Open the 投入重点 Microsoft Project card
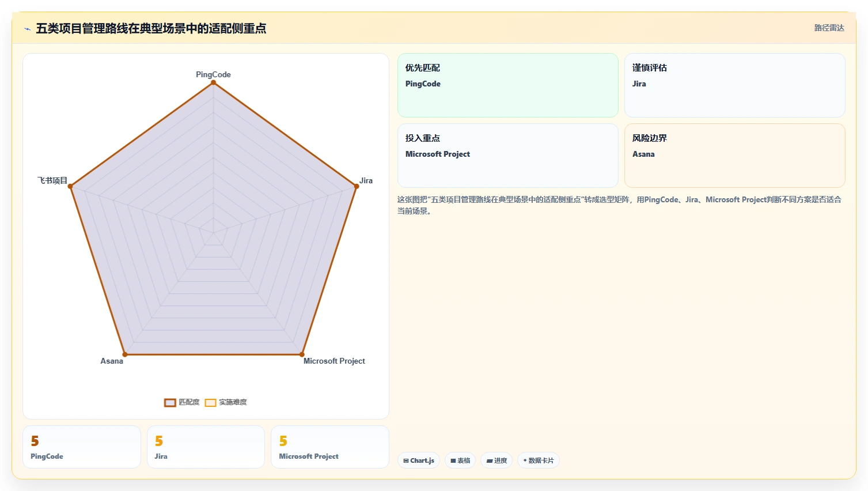Screen dimensions: 868x491 click(508, 156)
